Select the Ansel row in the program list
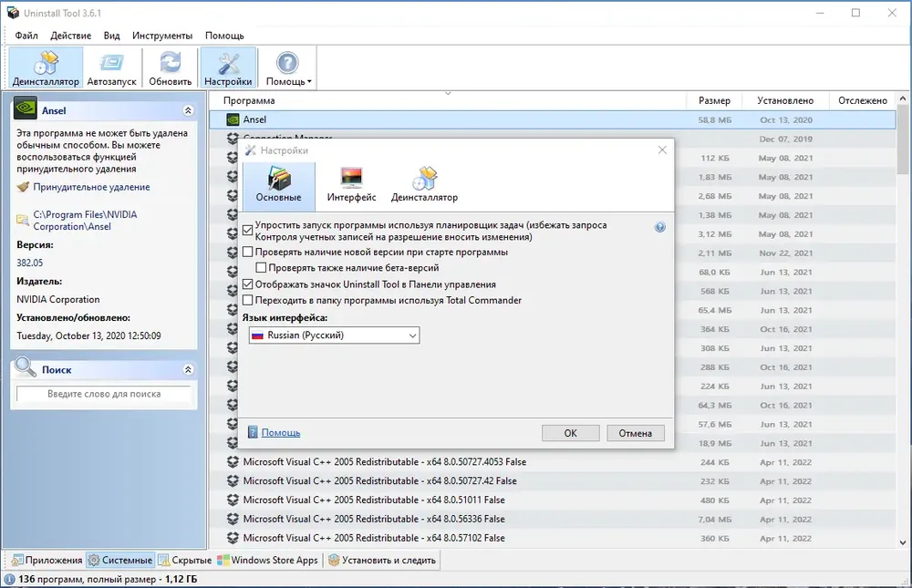912x588 pixels. point(552,119)
